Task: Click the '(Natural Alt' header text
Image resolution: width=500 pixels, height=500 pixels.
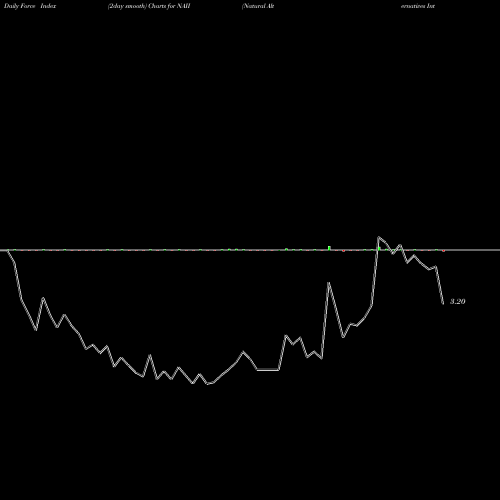Action: [258, 6]
